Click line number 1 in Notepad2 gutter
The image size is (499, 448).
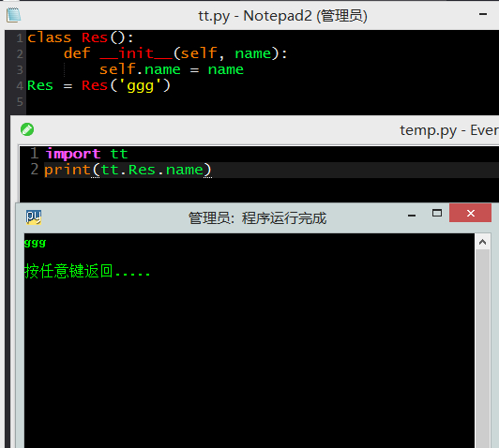click(20, 38)
